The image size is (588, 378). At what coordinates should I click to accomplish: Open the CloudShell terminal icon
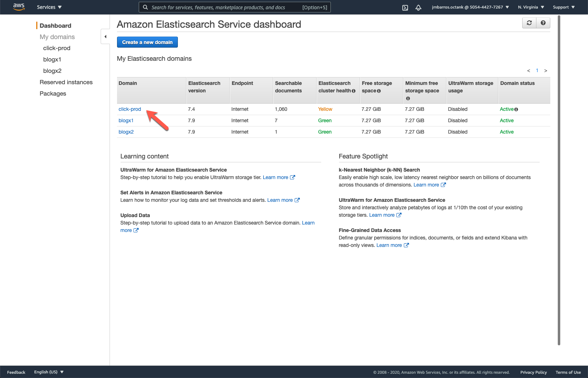(405, 7)
